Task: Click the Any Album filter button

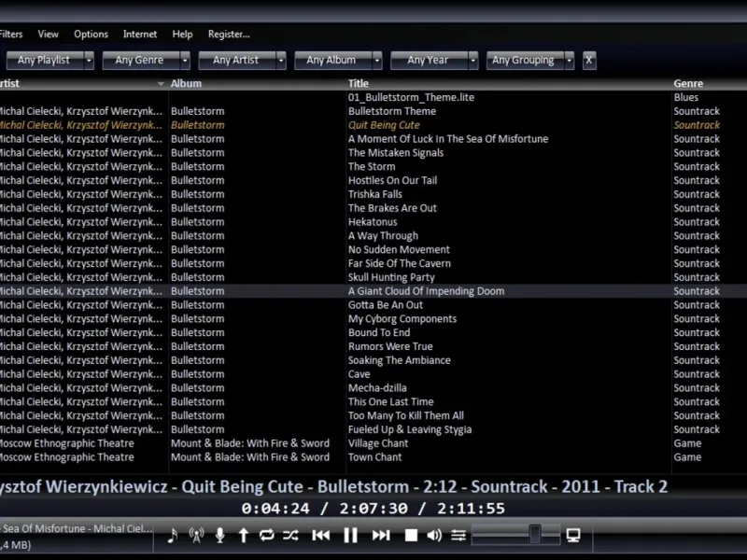Action: 333,61
